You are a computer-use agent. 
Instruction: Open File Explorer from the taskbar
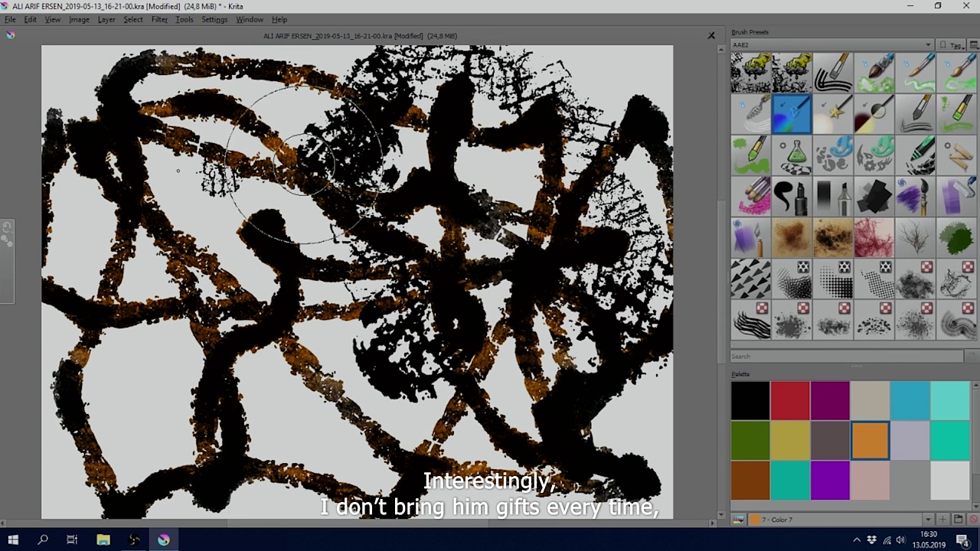click(103, 540)
